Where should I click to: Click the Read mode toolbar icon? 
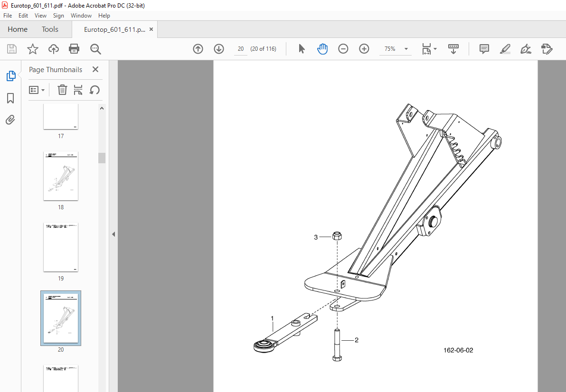(x=453, y=49)
